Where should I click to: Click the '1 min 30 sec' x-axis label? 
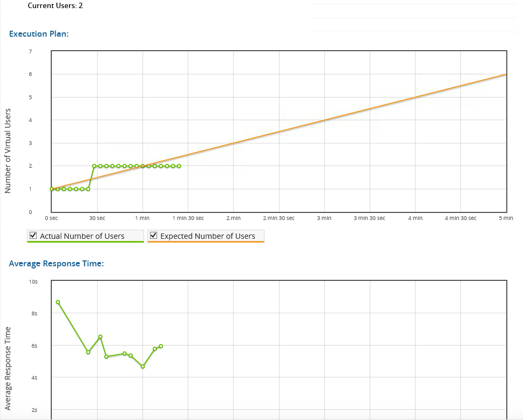pos(188,218)
